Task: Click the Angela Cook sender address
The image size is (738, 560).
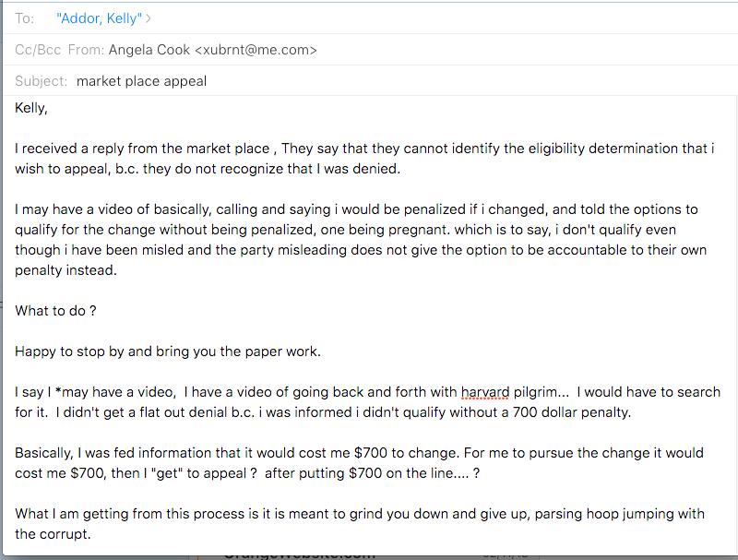Action: [x=213, y=50]
